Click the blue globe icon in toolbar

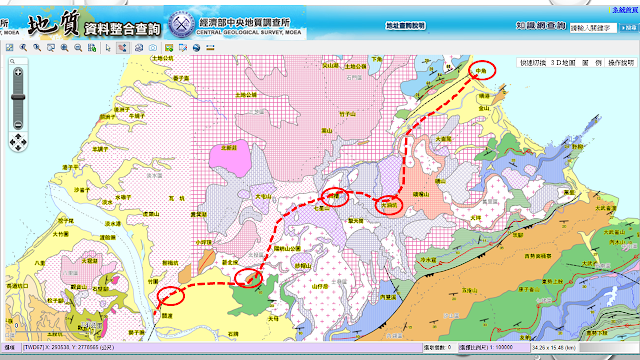click(x=196, y=48)
